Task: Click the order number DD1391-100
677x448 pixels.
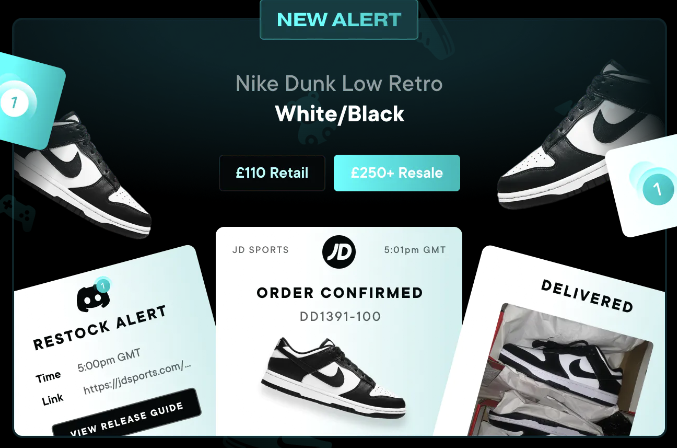Action: click(340, 316)
